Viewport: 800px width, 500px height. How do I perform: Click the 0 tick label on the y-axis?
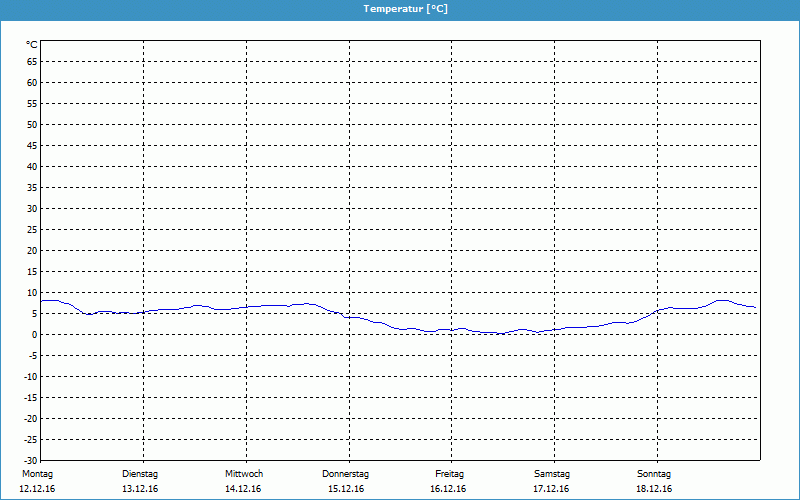coord(34,335)
